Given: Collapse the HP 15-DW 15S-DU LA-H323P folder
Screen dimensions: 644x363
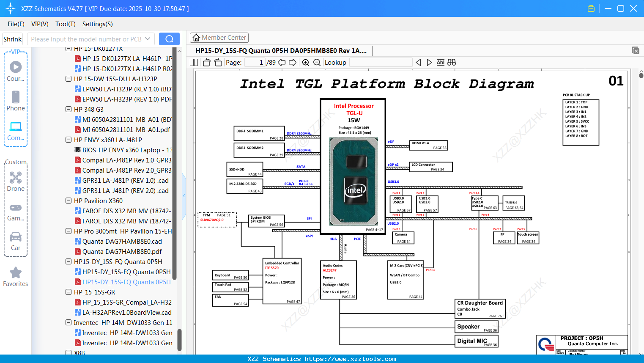Looking at the screenshot, I should tap(69, 79).
